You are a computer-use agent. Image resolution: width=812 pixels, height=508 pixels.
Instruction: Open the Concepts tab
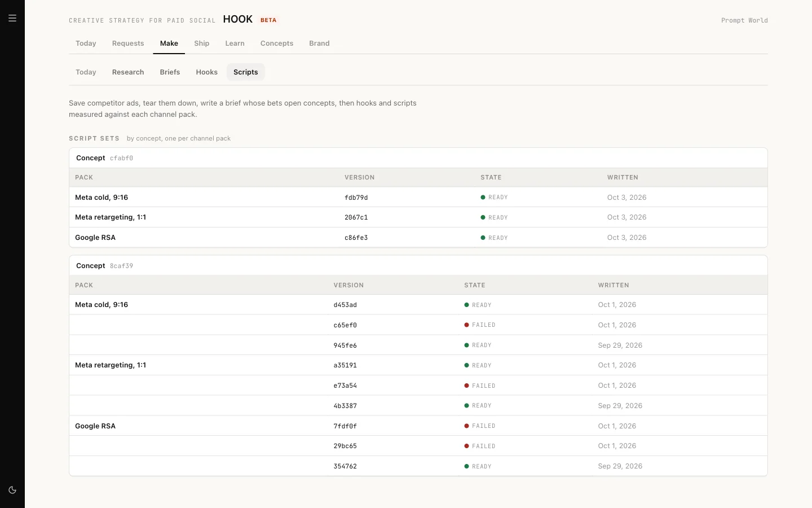[x=277, y=43]
